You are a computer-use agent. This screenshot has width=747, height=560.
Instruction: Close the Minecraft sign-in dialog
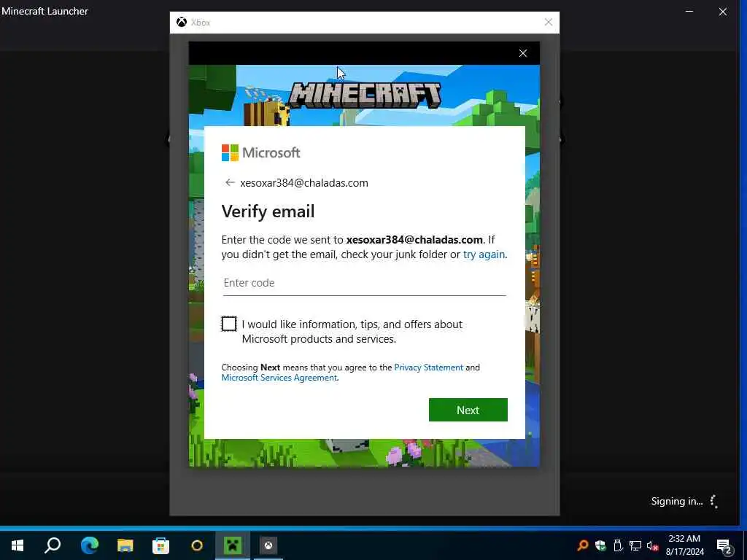tap(522, 53)
